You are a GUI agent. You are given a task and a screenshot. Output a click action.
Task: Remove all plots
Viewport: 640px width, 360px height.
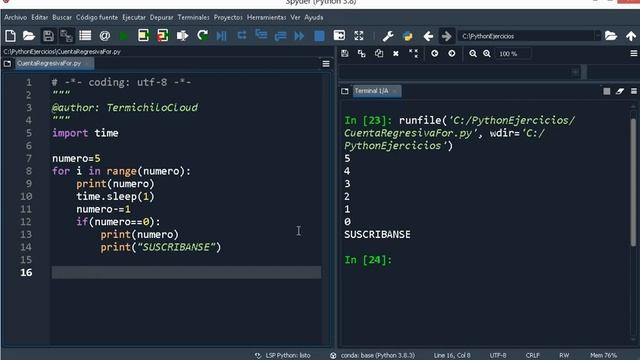click(413, 53)
